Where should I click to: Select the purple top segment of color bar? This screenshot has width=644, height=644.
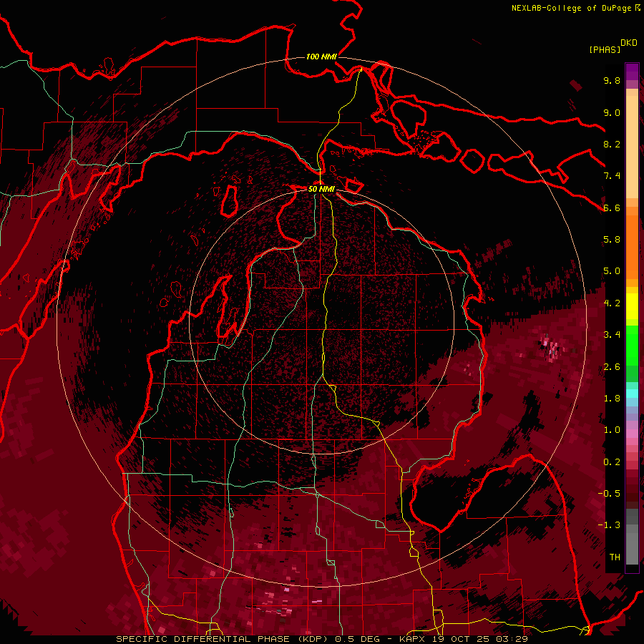tap(632, 72)
